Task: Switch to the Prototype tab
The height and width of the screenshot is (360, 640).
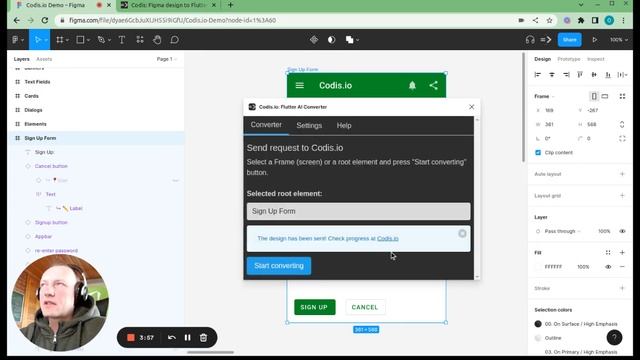Action: [569, 59]
